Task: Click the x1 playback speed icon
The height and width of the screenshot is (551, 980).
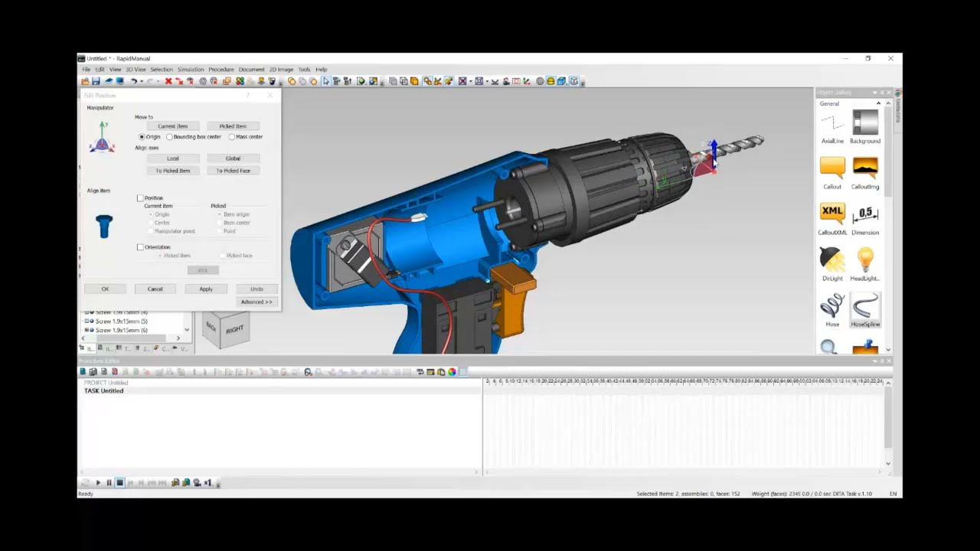Action: coord(207,483)
